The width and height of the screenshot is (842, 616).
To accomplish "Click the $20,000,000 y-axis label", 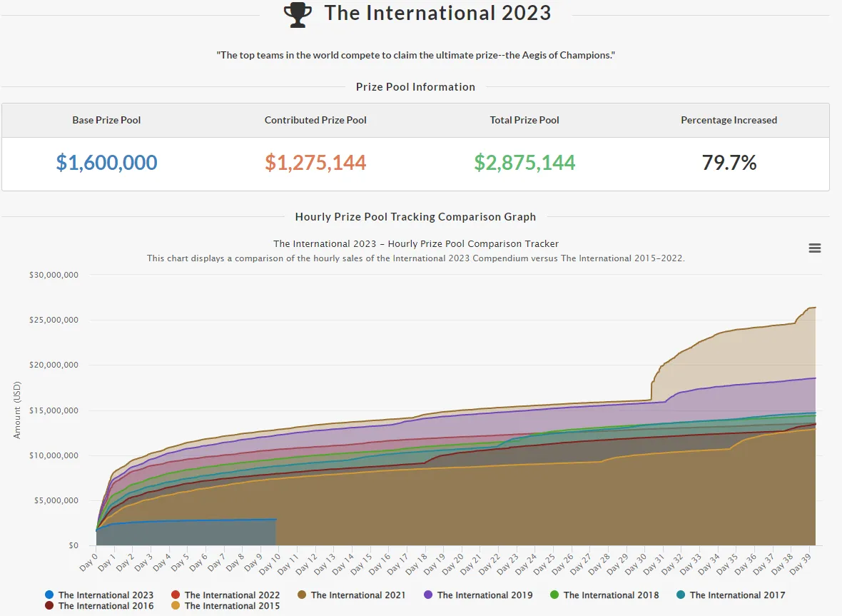I will tap(54, 365).
